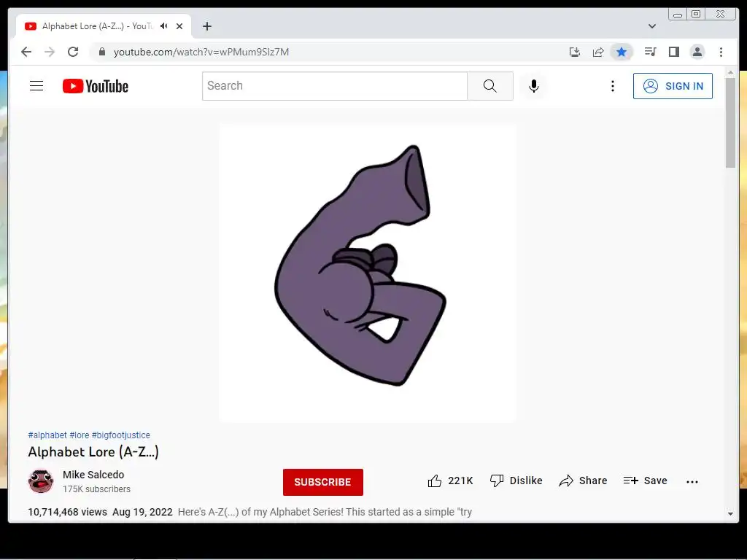Go back to the previous page
Screen dimensions: 747x560
[x=26, y=52]
